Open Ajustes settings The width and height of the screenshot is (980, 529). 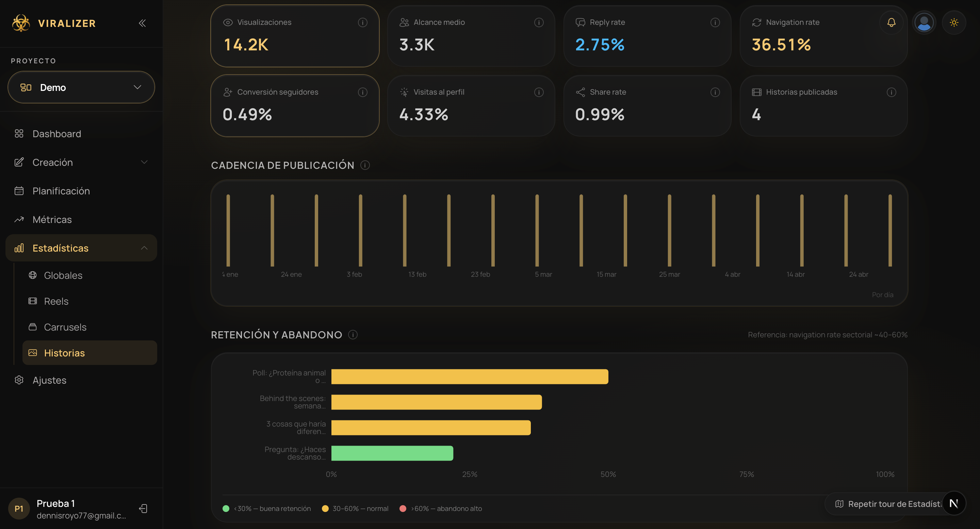pos(81,380)
